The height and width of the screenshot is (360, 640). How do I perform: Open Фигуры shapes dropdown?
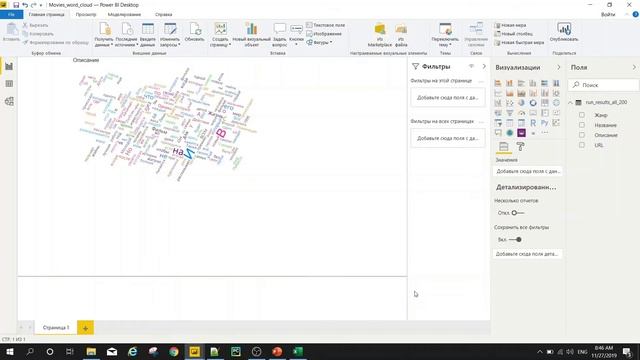click(319, 42)
